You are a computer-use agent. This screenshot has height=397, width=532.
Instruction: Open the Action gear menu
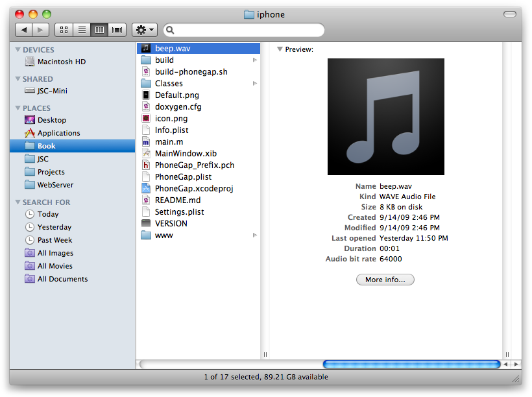point(144,30)
